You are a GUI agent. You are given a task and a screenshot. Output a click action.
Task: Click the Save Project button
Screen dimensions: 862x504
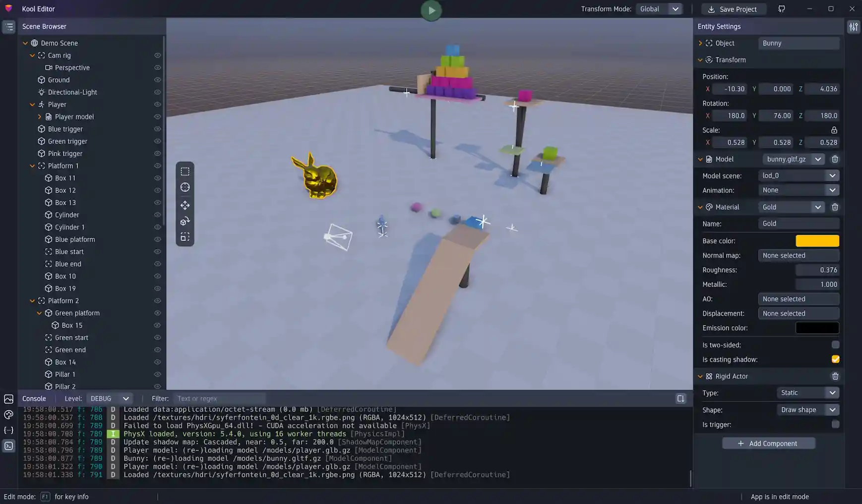point(734,9)
